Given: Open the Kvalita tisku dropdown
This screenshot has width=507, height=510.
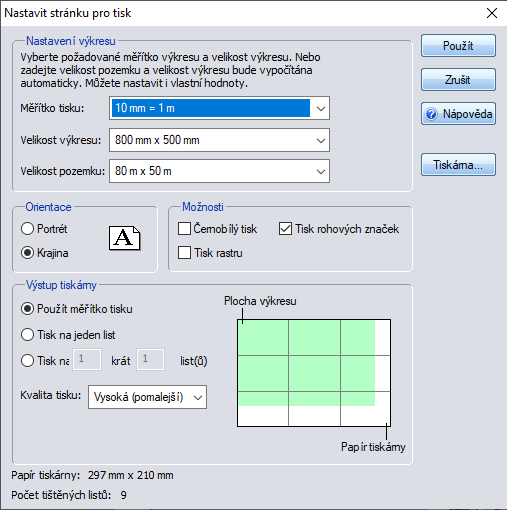Looking at the screenshot, I should [147, 397].
